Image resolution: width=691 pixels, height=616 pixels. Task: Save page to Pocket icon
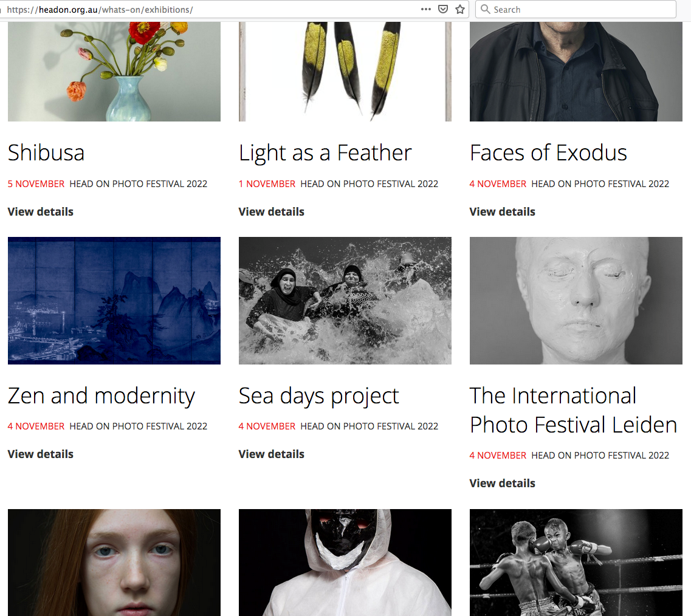coord(443,9)
